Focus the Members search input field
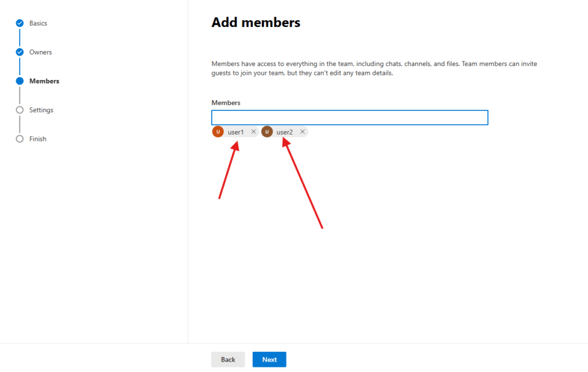The width and height of the screenshot is (588, 372). 349,118
